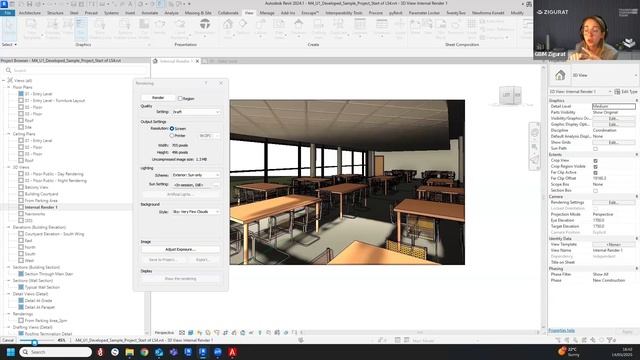Collapse the Ceiling Plans tree node
Viewport: 640px width, 360px height.
[x=9, y=134]
